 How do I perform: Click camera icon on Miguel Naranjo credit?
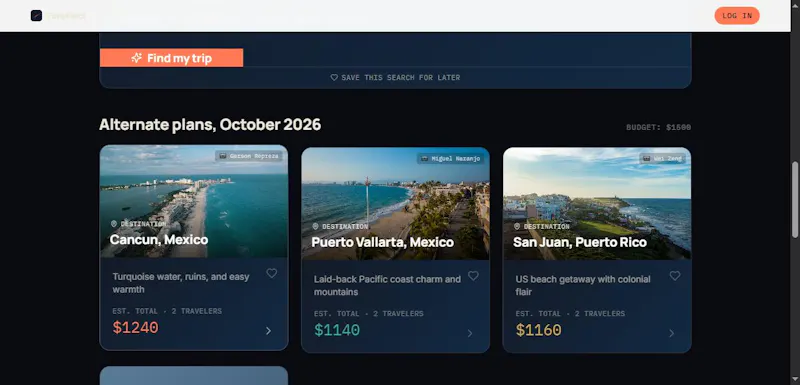[424, 159]
